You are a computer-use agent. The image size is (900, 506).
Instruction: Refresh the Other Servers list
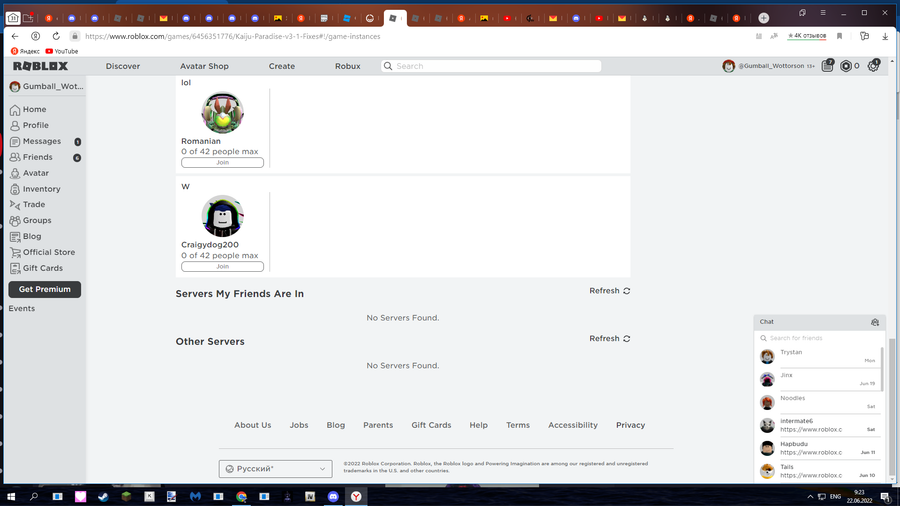pyautogui.click(x=610, y=338)
